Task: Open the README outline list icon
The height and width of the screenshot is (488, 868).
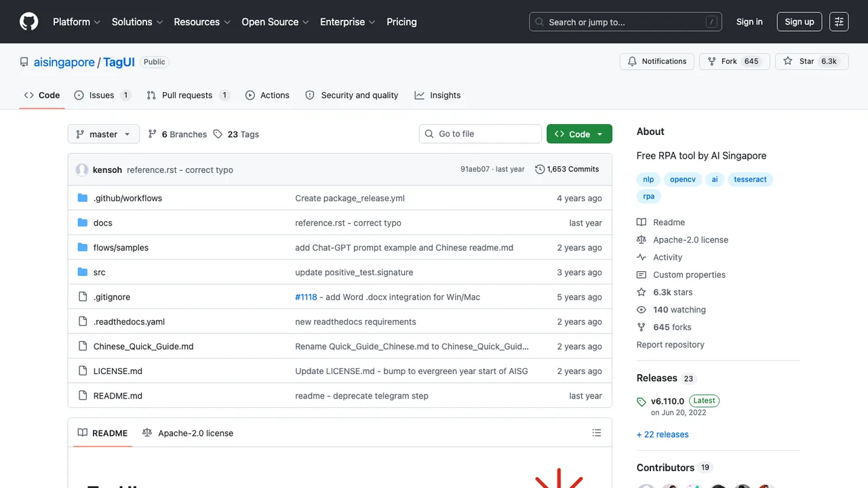Action: click(597, 433)
